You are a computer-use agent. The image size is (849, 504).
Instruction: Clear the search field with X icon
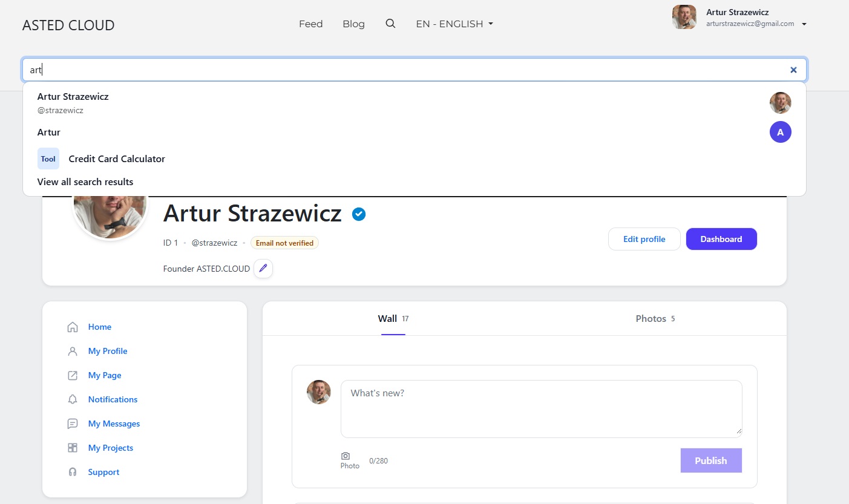click(x=793, y=70)
